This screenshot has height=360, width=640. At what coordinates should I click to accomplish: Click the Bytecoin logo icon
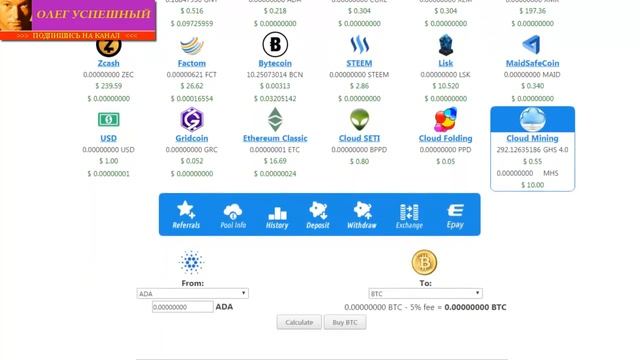coord(275,44)
